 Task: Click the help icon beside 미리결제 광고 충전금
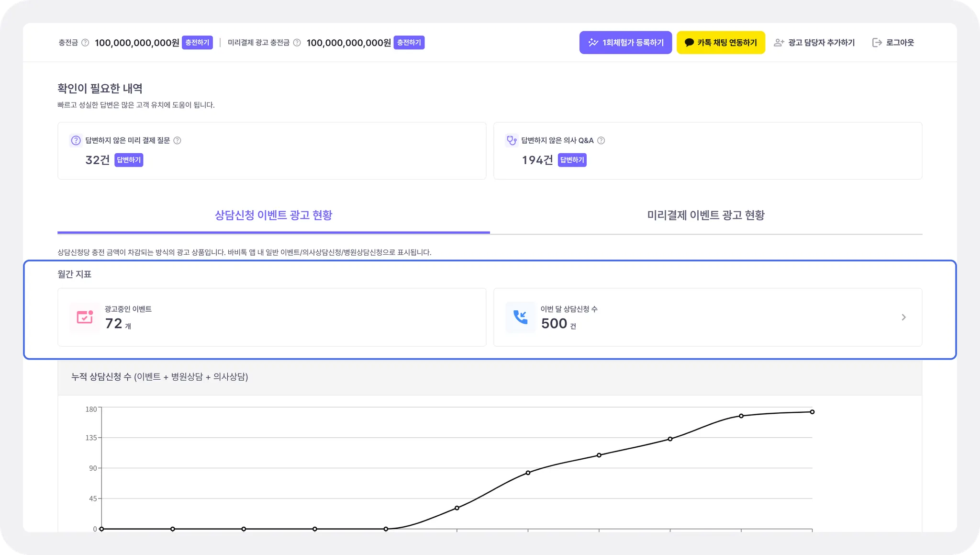pos(297,43)
